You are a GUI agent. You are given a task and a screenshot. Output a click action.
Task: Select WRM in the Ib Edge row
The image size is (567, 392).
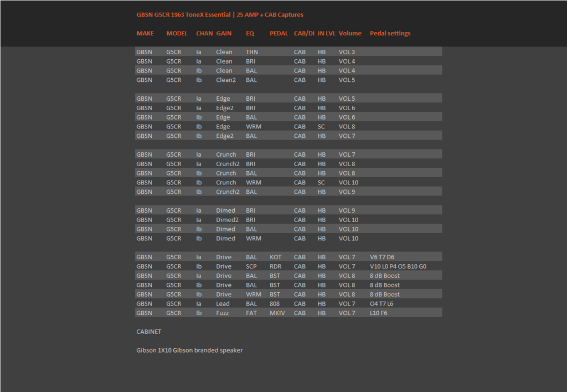click(x=254, y=127)
